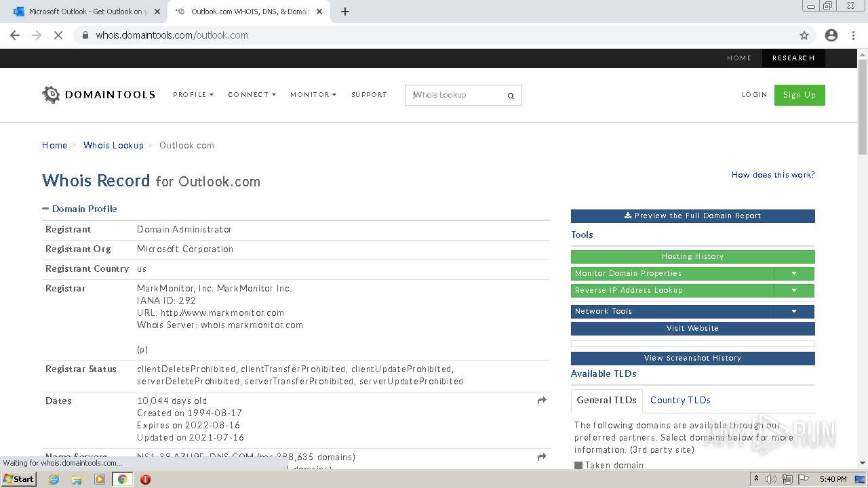Viewport: 868px width, 488px height.
Task: Click the green Sign Up button
Action: (800, 95)
